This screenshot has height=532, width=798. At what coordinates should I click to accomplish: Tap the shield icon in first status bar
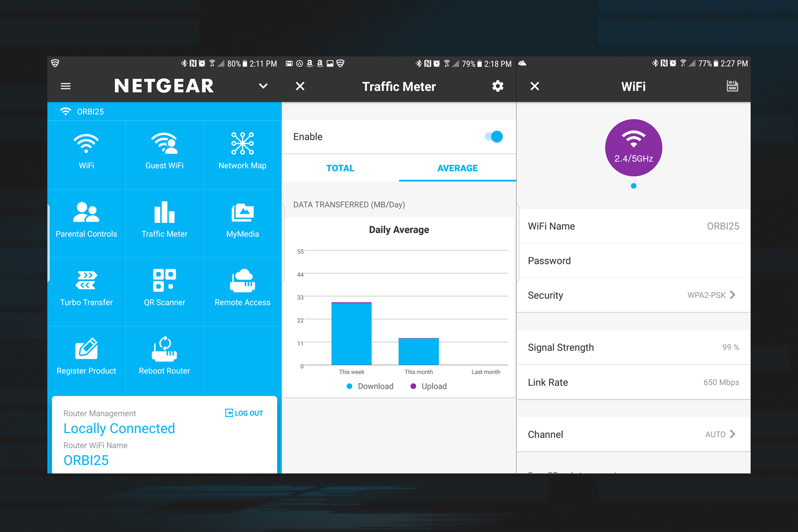55,63
